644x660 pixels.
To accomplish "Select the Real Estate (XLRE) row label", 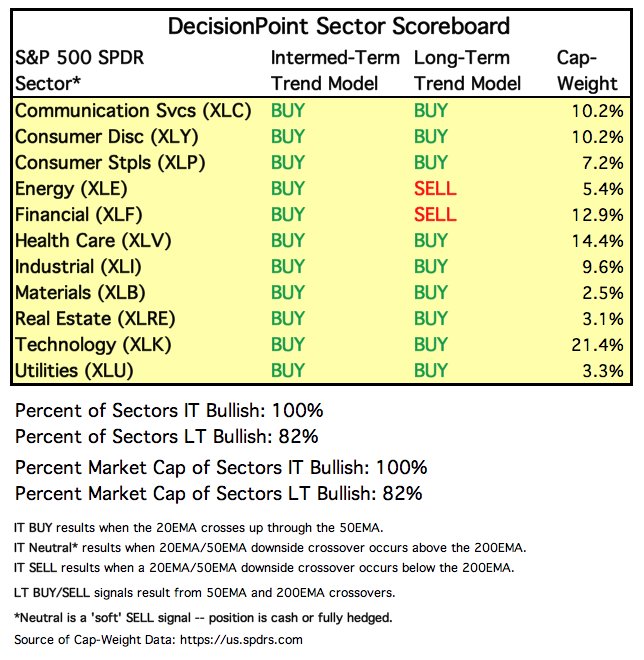I will [95, 319].
